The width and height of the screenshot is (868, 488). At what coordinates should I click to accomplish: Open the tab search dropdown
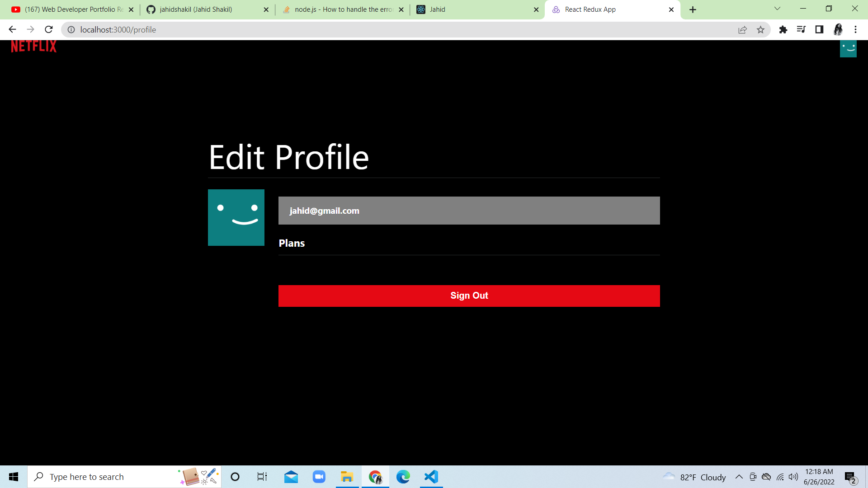777,9
